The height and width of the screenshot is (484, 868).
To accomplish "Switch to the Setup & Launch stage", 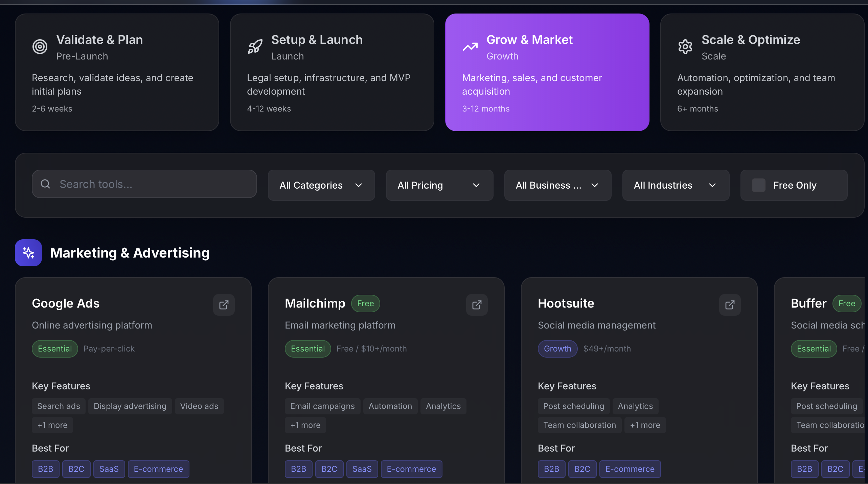I will [x=332, y=72].
